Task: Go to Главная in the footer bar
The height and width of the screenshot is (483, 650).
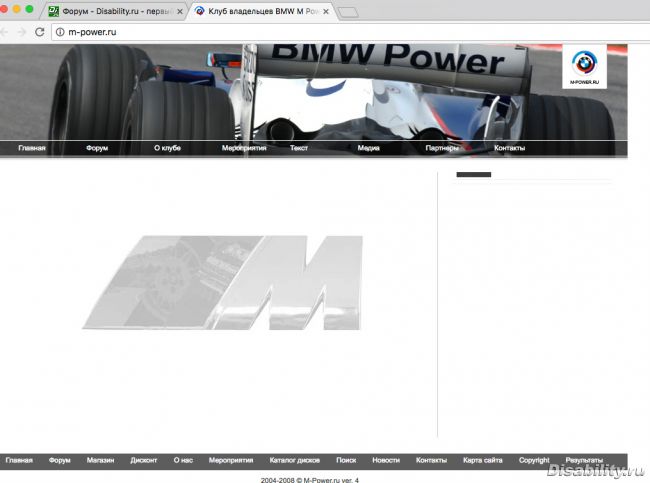Action: pyautogui.click(x=19, y=460)
